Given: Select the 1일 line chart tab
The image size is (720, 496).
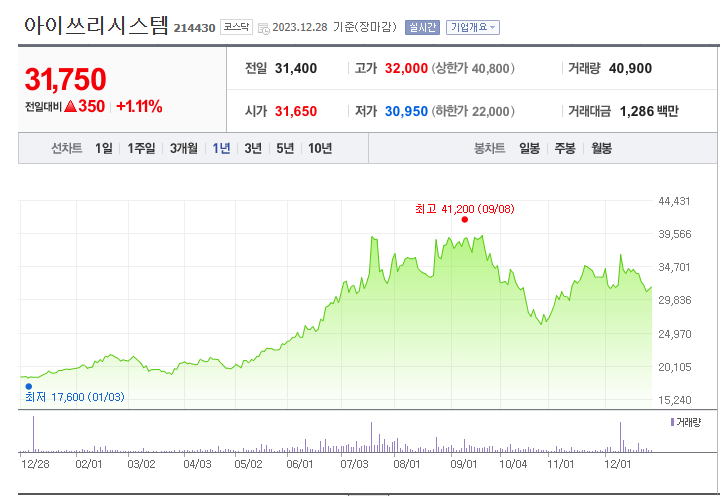Looking at the screenshot, I should point(104,148).
